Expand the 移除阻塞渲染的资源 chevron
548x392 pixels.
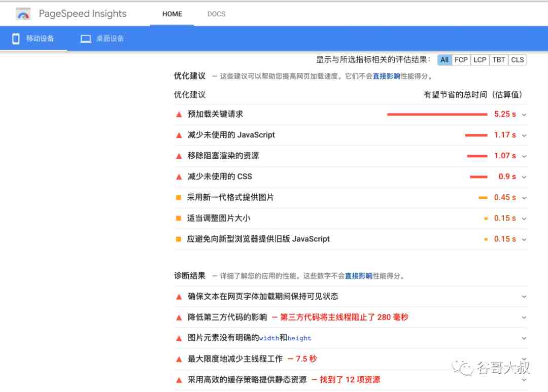click(x=524, y=156)
